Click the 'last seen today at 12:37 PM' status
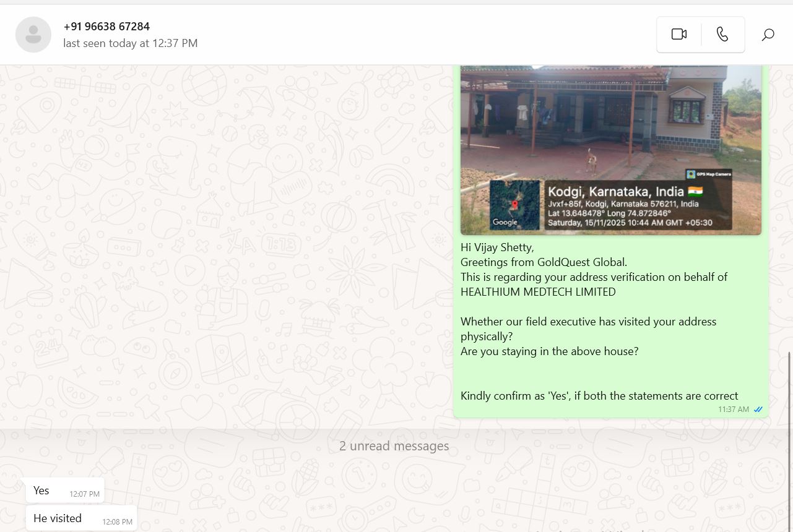 click(131, 43)
